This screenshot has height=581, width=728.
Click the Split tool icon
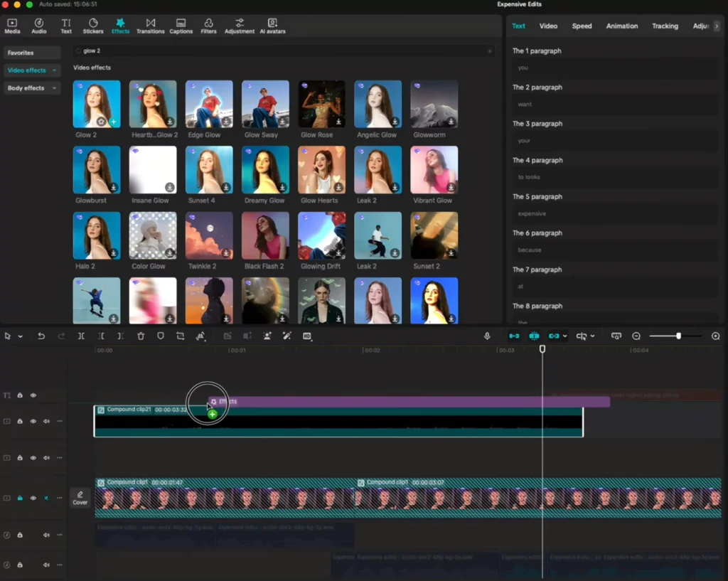[81, 336]
